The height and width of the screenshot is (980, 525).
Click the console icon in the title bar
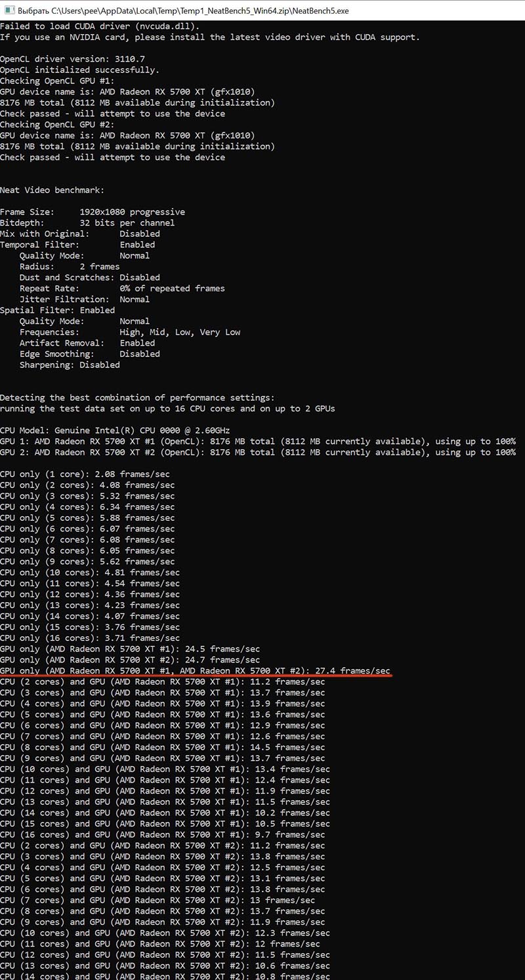[x=9, y=10]
